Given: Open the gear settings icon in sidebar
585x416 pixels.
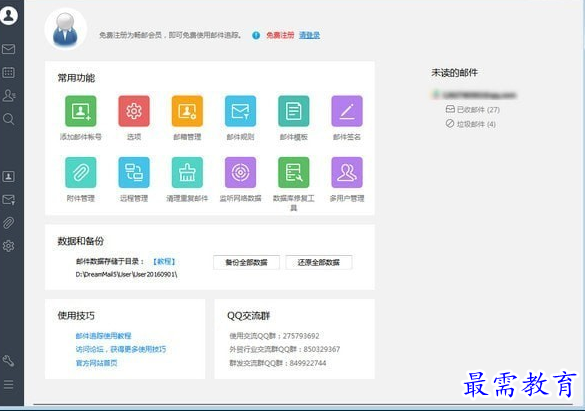Looking at the screenshot, I should (8, 246).
